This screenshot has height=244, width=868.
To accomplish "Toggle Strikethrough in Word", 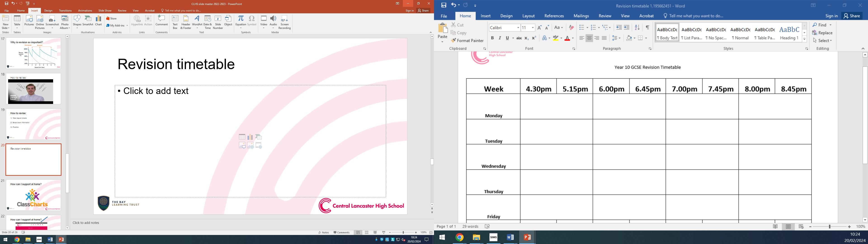I will (x=519, y=38).
